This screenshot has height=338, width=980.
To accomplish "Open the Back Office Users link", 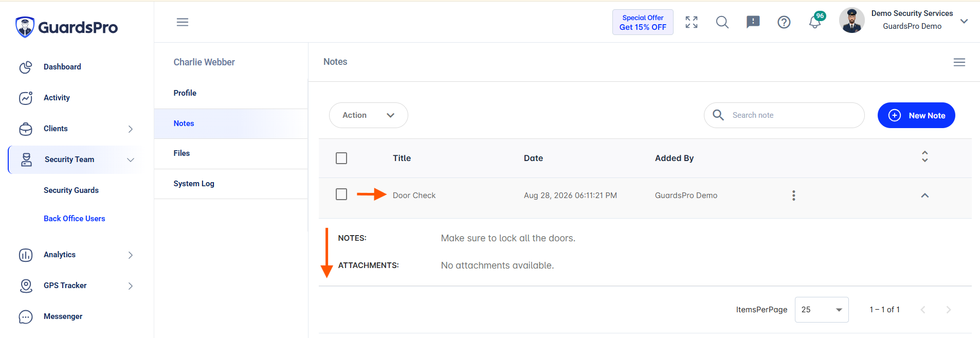I will [x=75, y=219].
